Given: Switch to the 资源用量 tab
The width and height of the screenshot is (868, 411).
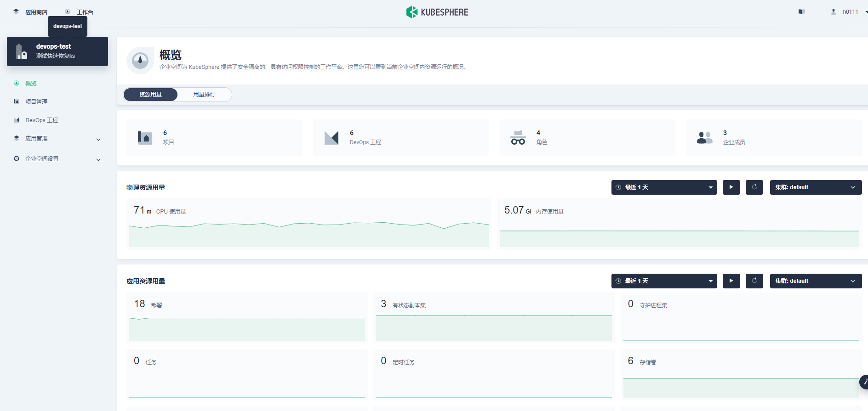Looking at the screenshot, I should (x=150, y=95).
